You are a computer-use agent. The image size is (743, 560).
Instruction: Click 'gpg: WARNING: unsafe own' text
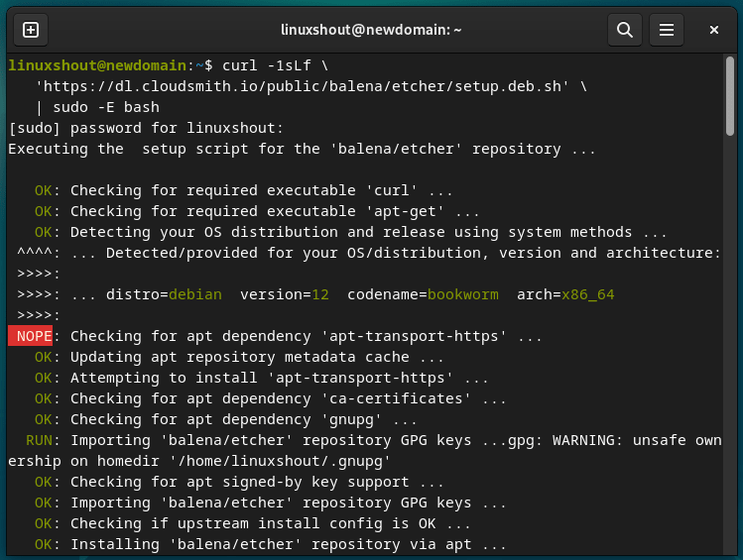615,440
